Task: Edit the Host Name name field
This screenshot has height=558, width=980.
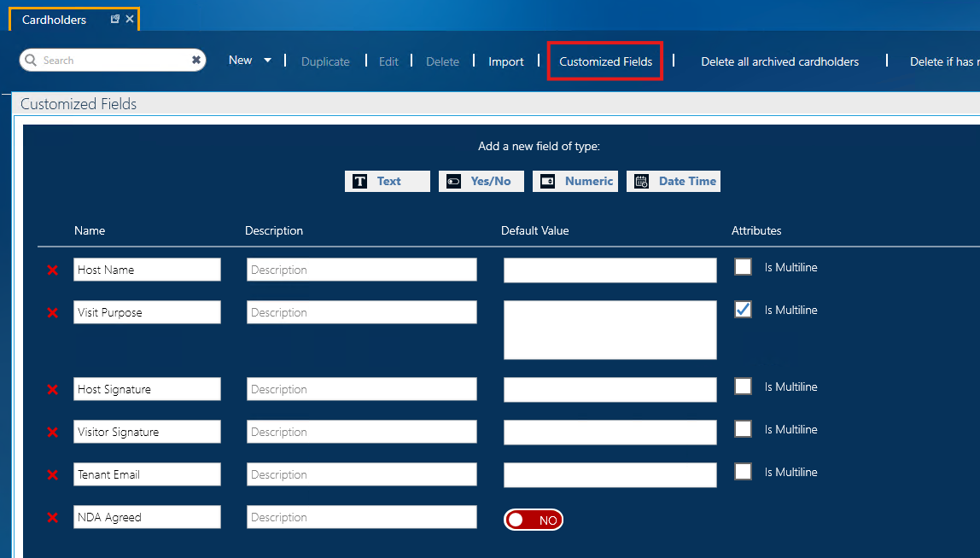Action: coord(147,270)
